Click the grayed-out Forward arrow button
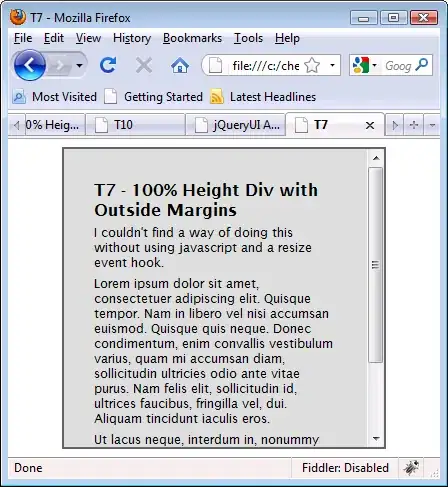 pyautogui.click(x=60, y=65)
